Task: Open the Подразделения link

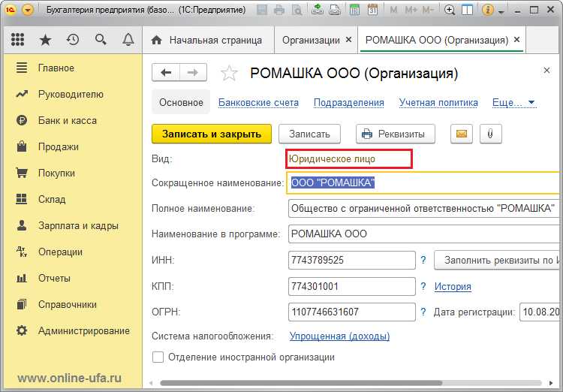Action: [348, 103]
